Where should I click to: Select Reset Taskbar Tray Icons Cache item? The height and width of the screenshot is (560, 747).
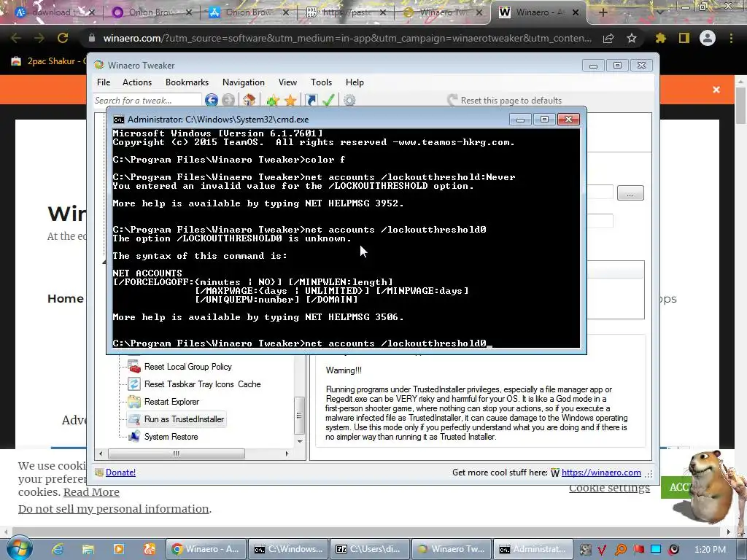(x=203, y=384)
